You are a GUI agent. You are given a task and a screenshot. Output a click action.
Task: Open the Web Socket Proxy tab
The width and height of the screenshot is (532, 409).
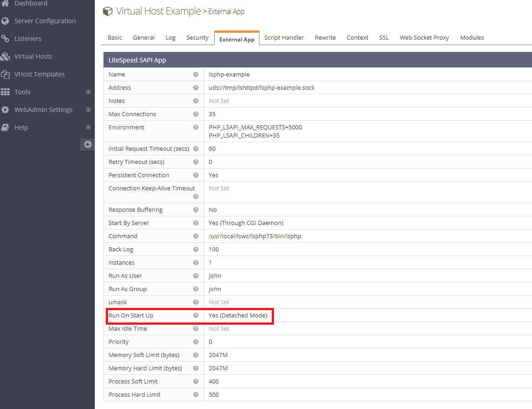click(x=424, y=38)
